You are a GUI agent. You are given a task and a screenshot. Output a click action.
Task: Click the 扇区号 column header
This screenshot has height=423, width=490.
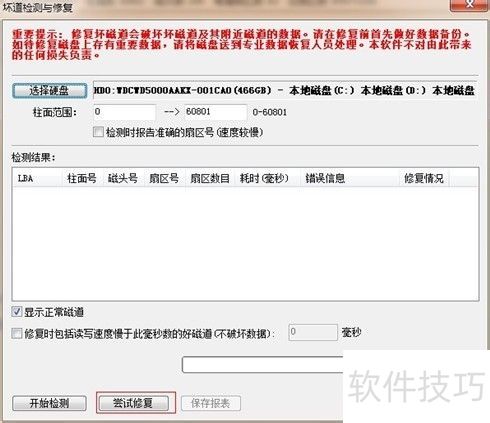(x=164, y=178)
